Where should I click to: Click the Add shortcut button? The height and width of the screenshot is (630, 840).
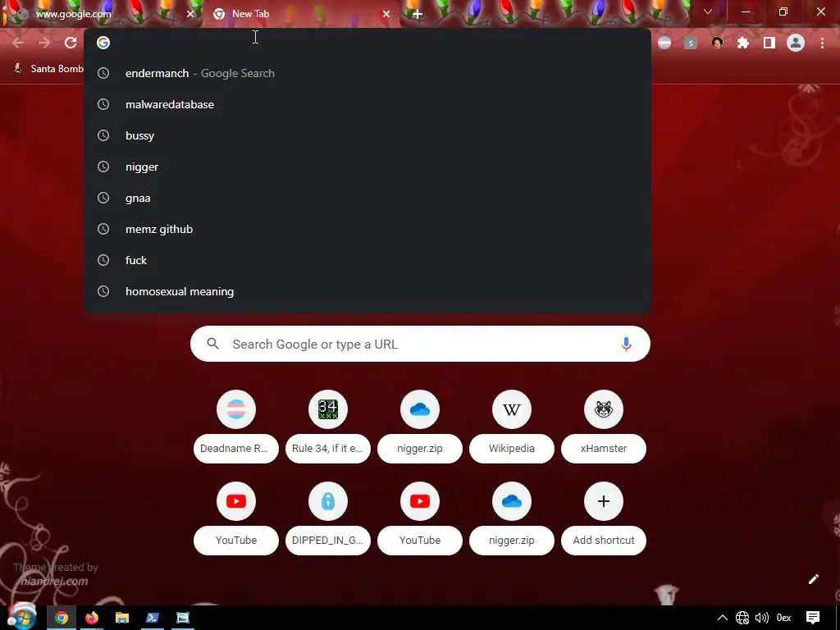(604, 518)
